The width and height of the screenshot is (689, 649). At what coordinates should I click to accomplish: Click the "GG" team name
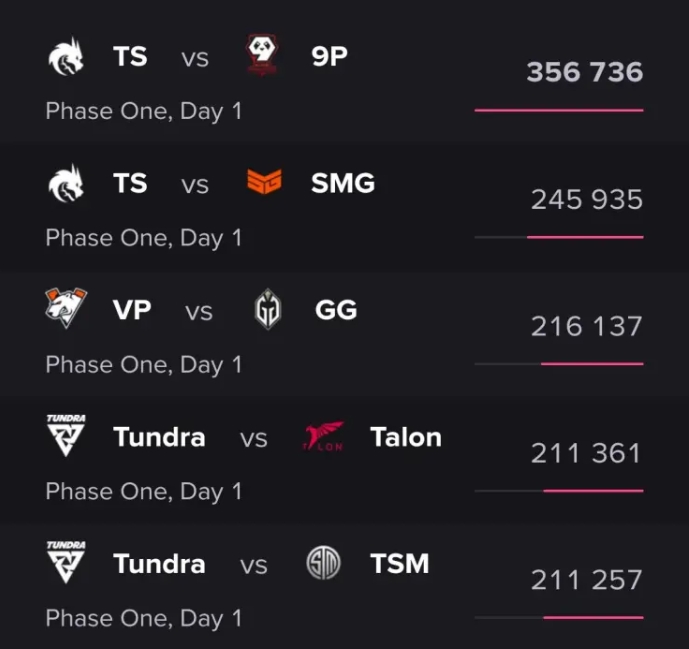336,310
